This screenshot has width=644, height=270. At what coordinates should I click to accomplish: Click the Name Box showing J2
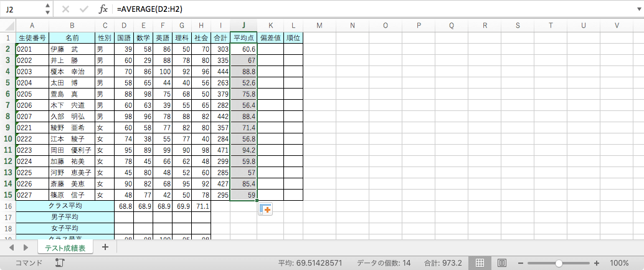(21, 9)
